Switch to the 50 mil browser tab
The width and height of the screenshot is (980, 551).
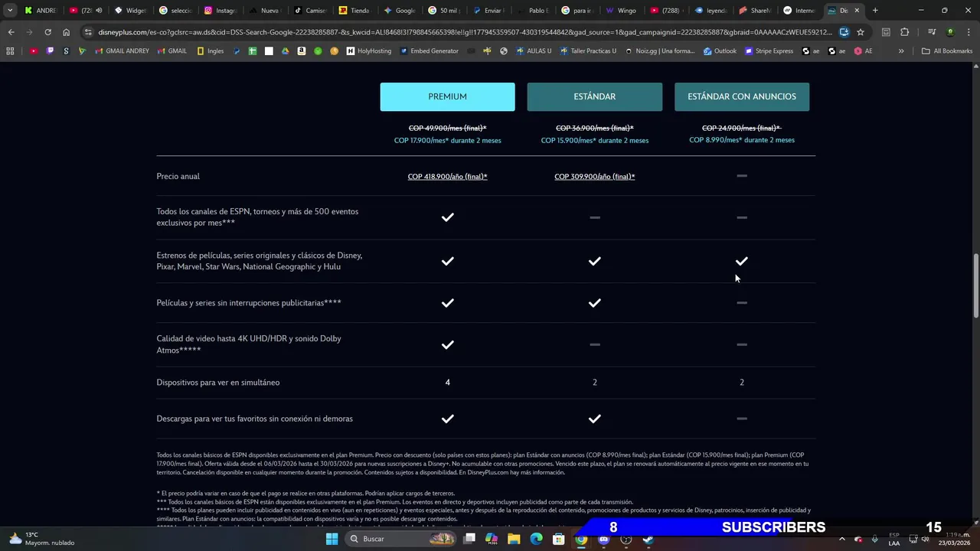click(443, 11)
